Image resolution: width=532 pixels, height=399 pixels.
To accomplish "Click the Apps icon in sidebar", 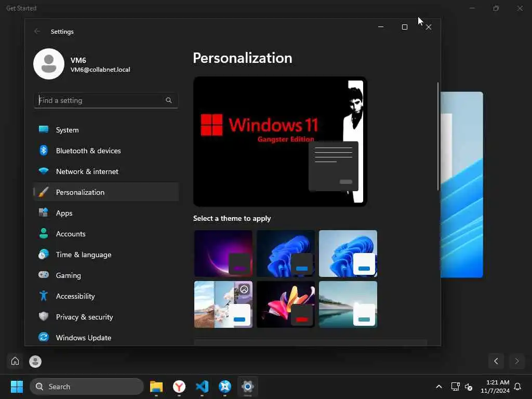I will point(44,212).
